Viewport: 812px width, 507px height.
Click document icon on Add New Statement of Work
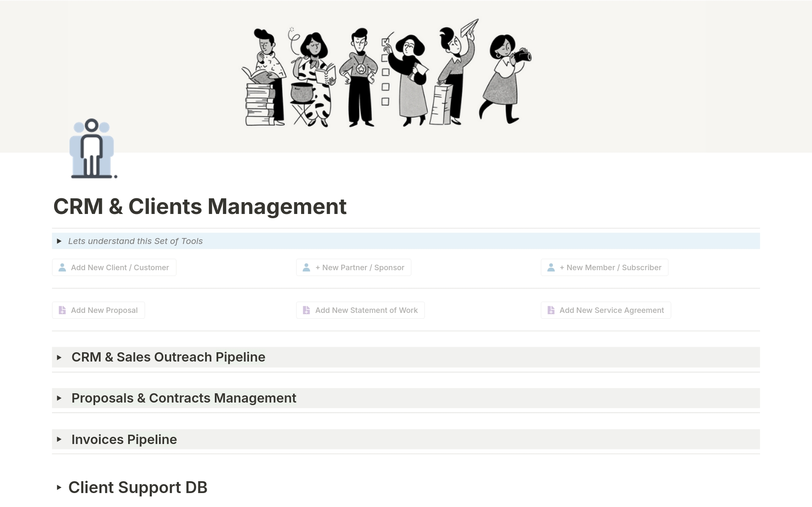click(307, 310)
